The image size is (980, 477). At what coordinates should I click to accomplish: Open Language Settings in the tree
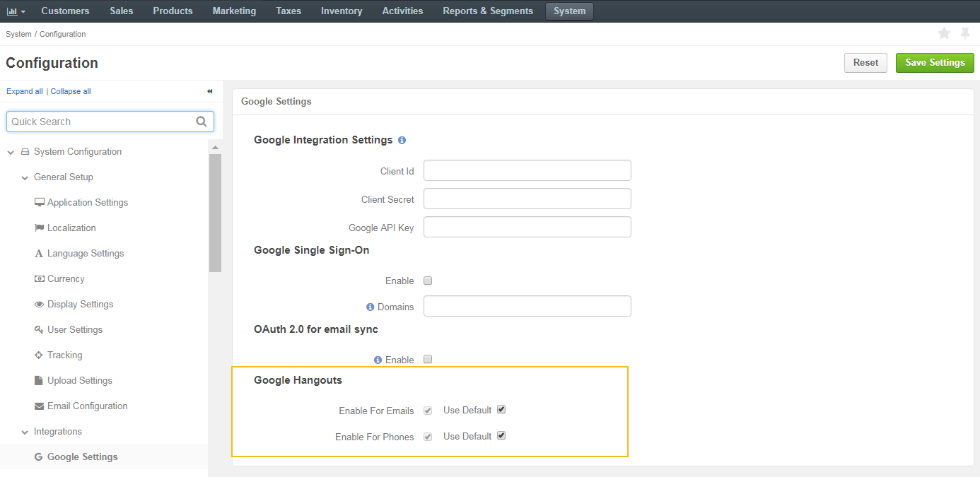click(x=86, y=253)
